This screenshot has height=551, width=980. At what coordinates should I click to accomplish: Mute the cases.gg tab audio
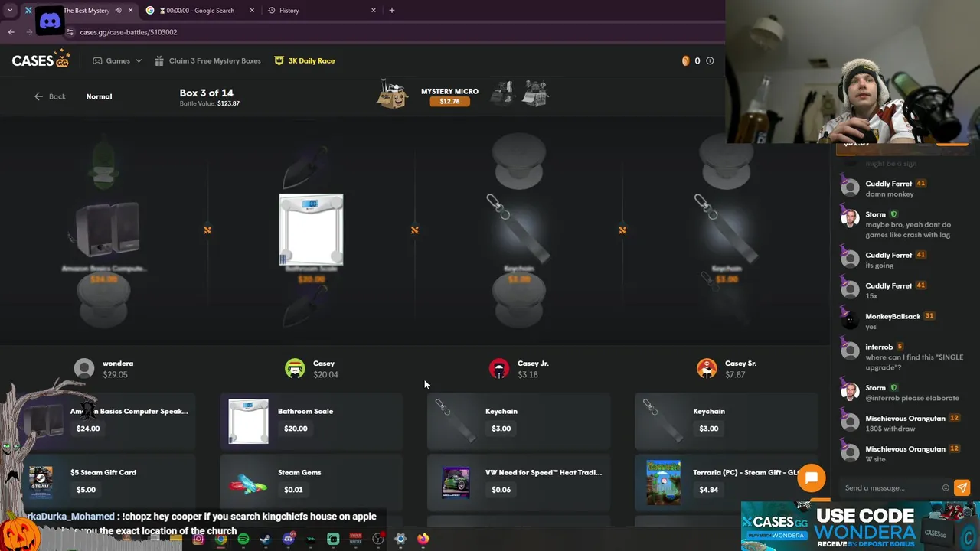tap(118, 11)
